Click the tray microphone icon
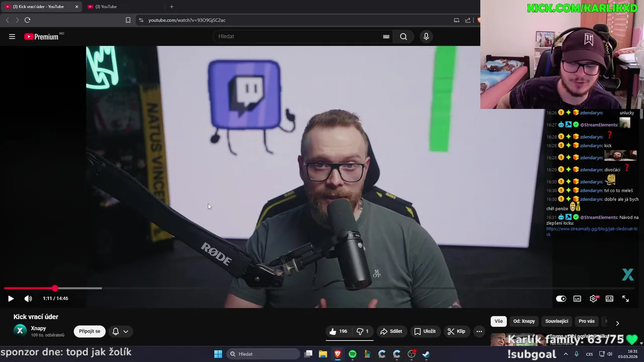This screenshot has width=644, height=362. click(577, 354)
